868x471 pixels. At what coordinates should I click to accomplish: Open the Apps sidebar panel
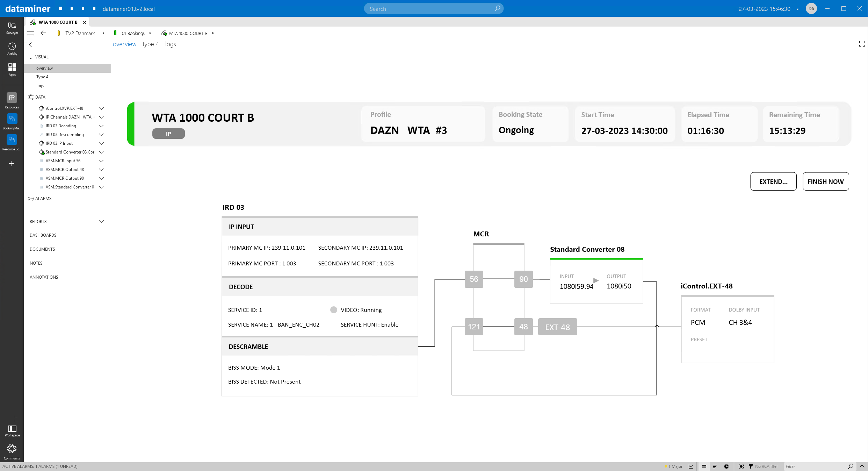tap(12, 70)
